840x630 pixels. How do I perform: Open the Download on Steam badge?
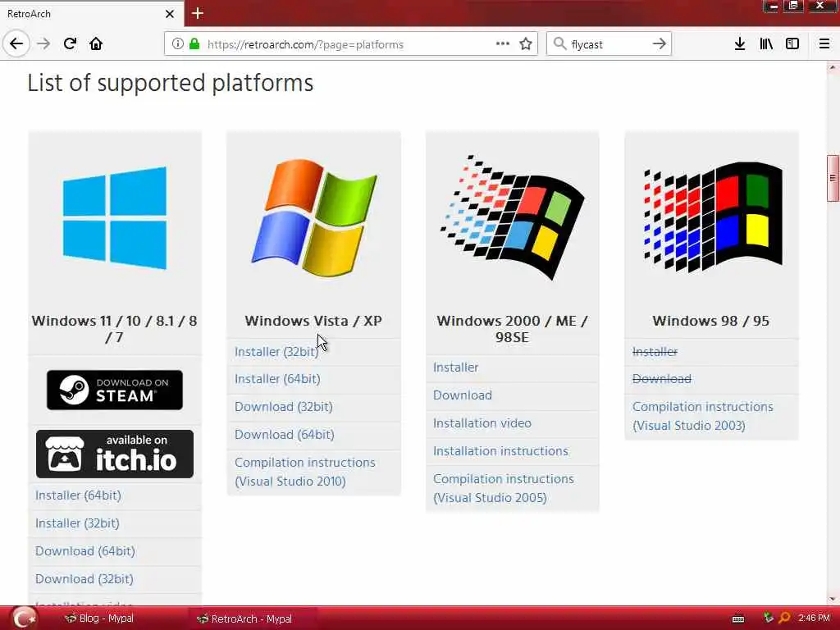[x=115, y=390]
